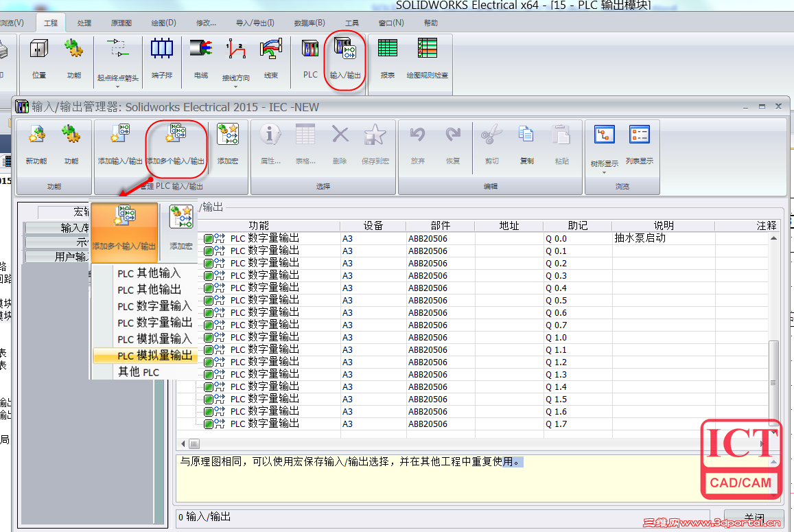Click 添加宏 in the dropdown popup
Viewport: 794px width, 532px height.
pos(180,228)
